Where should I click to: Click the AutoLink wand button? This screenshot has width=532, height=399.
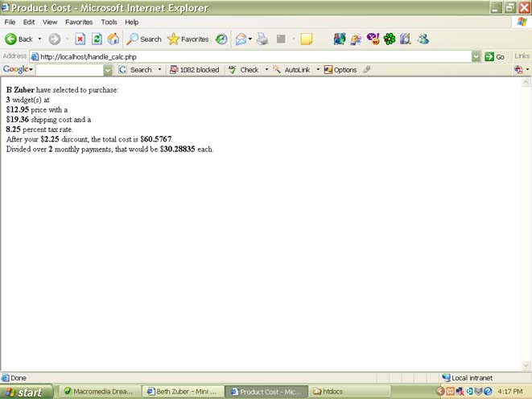tap(291, 70)
